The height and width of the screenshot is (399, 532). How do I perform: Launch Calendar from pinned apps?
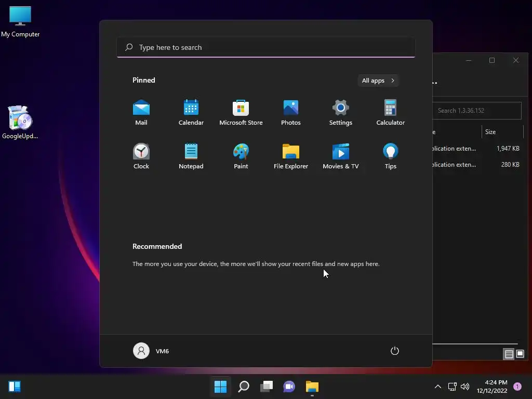tap(191, 113)
